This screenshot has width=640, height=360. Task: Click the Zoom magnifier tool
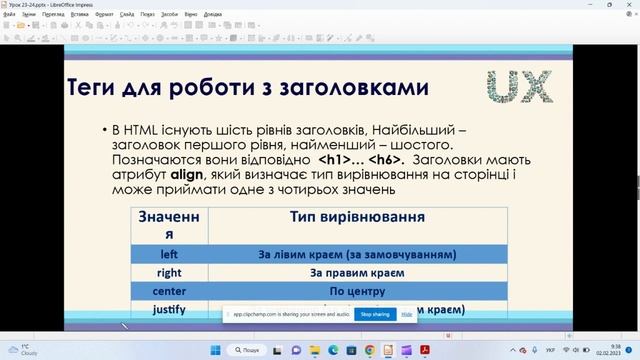point(18,38)
